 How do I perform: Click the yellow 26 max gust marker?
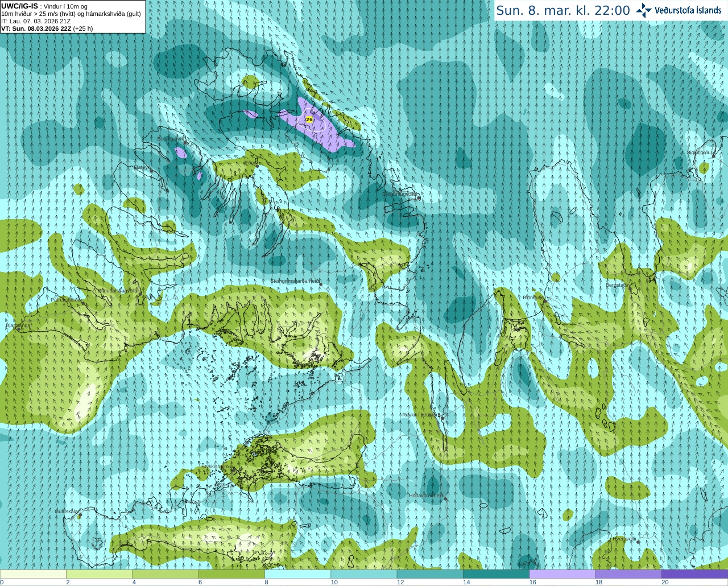click(309, 119)
